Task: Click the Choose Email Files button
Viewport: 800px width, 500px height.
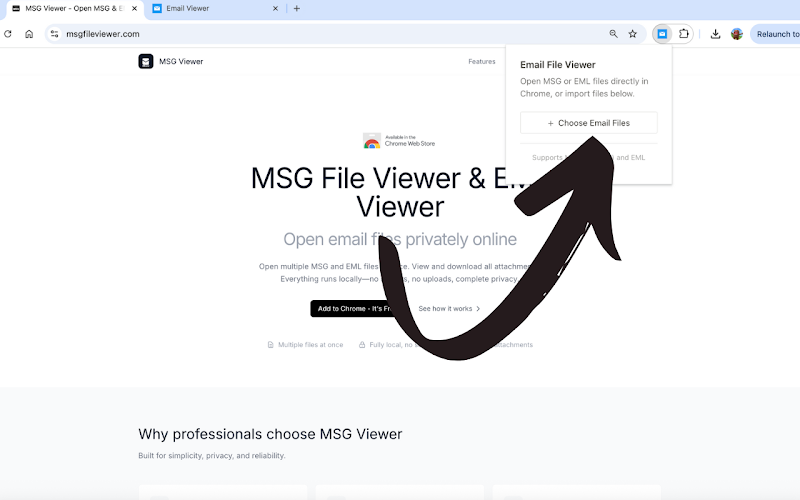Action: [x=588, y=123]
